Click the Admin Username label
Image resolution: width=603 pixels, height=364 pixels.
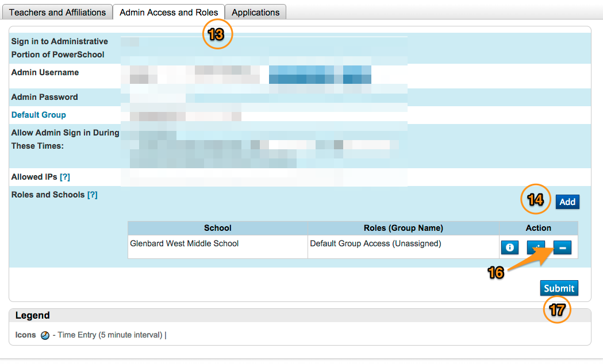coord(45,73)
